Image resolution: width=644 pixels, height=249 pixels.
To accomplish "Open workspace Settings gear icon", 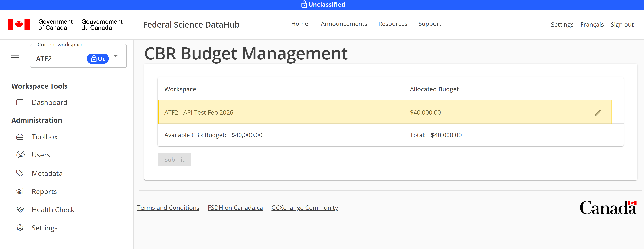I will point(20,228).
